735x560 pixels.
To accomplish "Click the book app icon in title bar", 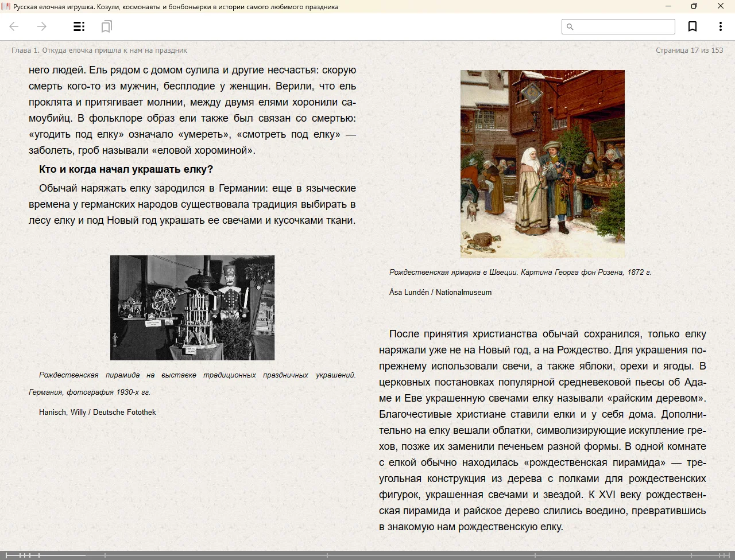I will tap(6, 6).
